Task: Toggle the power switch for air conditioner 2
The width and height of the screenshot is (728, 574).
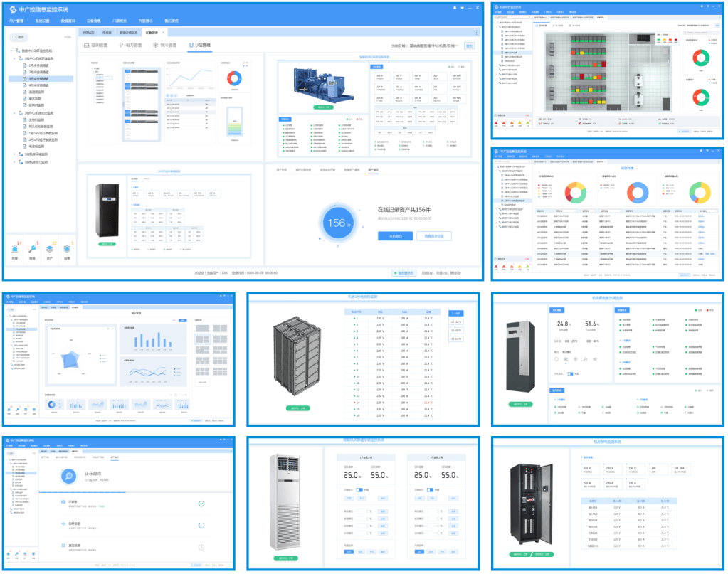Action: [x=429, y=489]
